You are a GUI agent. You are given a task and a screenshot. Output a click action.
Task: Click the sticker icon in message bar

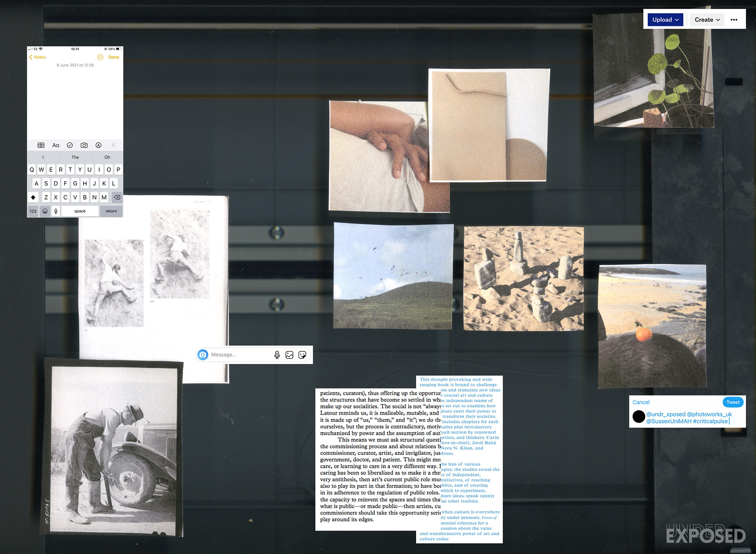302,355
